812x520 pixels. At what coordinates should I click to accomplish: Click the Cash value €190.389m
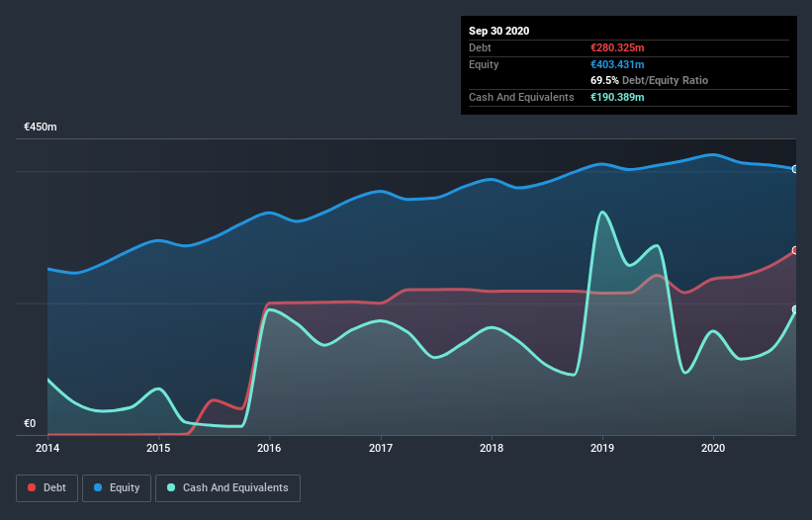(617, 97)
